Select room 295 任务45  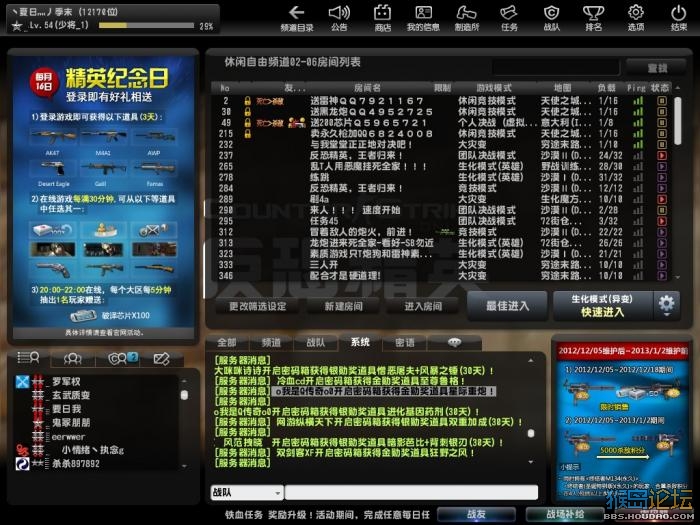[x=440, y=221]
